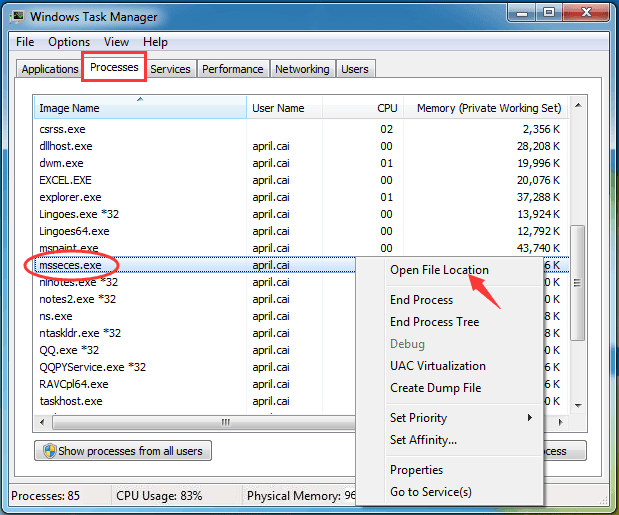Select the QQ.exe *32 process row
The width and height of the screenshot is (619, 515).
coord(195,350)
